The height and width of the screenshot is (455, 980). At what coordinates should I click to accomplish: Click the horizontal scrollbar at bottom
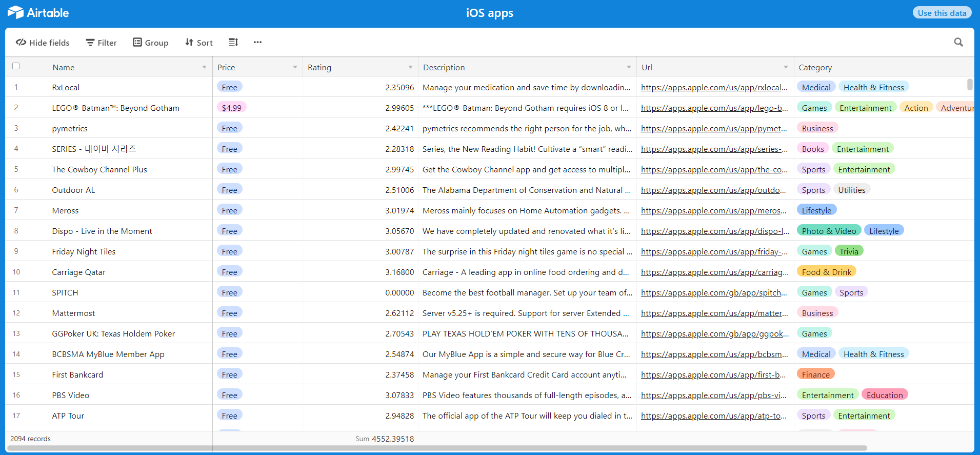coord(437,448)
